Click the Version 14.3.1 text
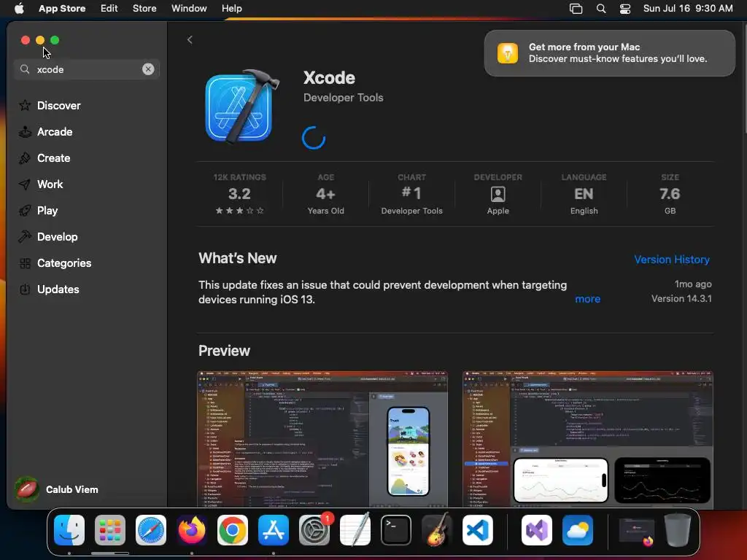This screenshot has height=560, width=747. [x=681, y=298]
